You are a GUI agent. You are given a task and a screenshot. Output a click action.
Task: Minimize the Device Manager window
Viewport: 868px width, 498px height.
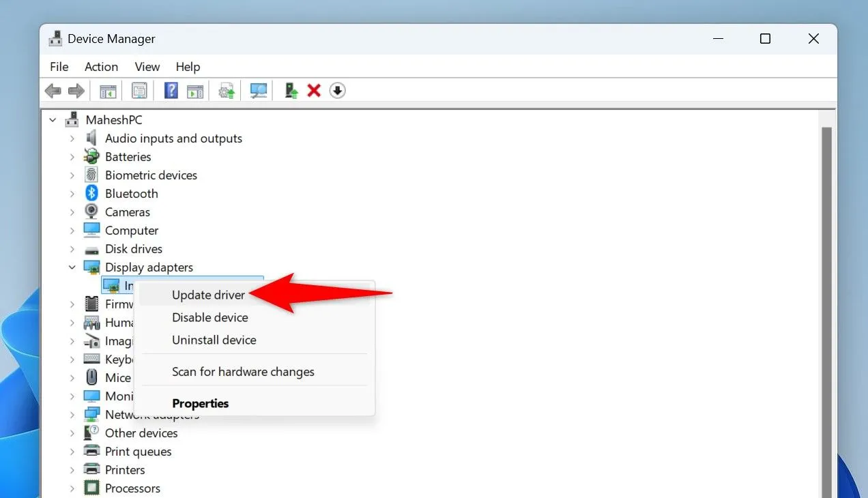(717, 39)
